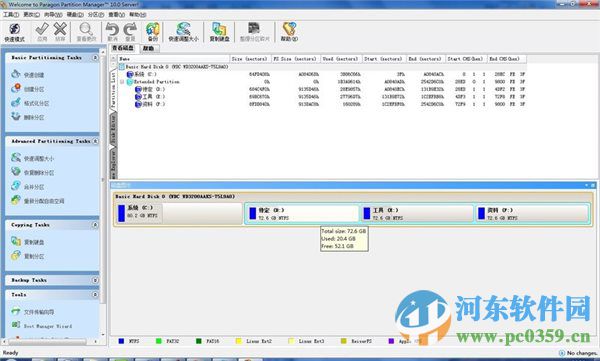Start the undelete partitions advanced task

point(33,172)
